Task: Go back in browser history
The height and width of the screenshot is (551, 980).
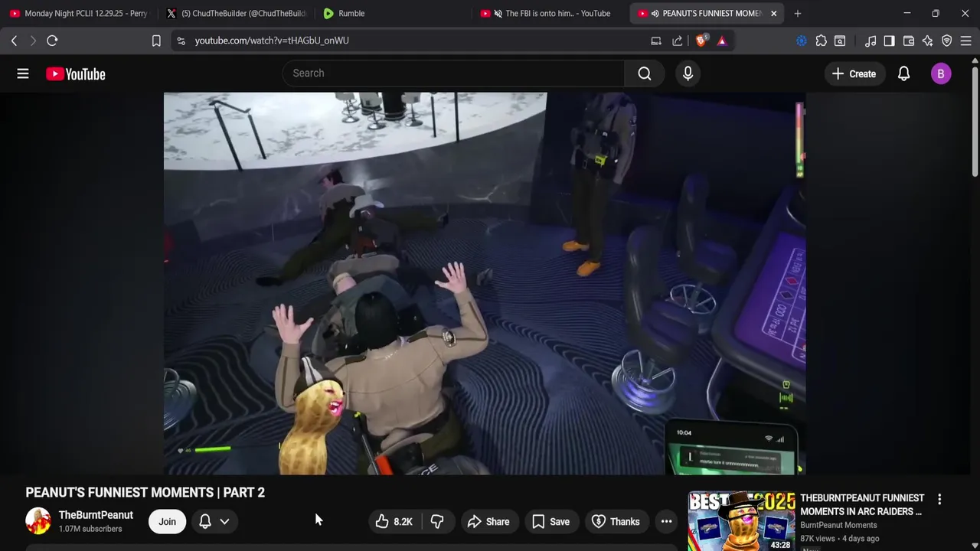Action: [14, 41]
